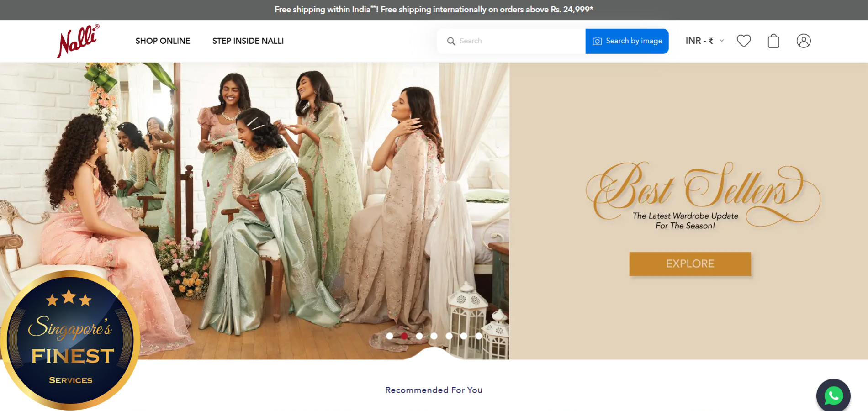868x411 pixels.
Task: Open the SHOP ONLINE menu
Action: (163, 41)
